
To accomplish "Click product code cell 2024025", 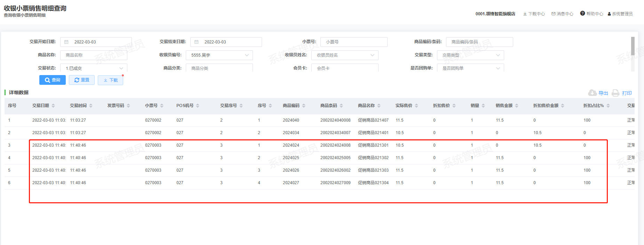I will click(x=291, y=158).
